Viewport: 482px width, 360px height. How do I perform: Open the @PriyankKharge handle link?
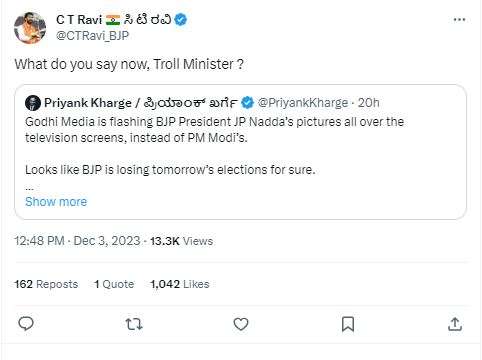click(303, 103)
